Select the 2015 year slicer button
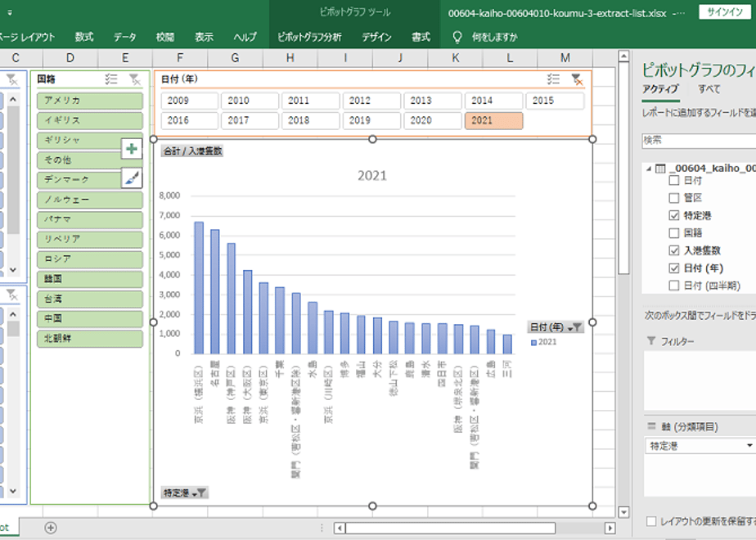The width and height of the screenshot is (756, 540). click(555, 101)
